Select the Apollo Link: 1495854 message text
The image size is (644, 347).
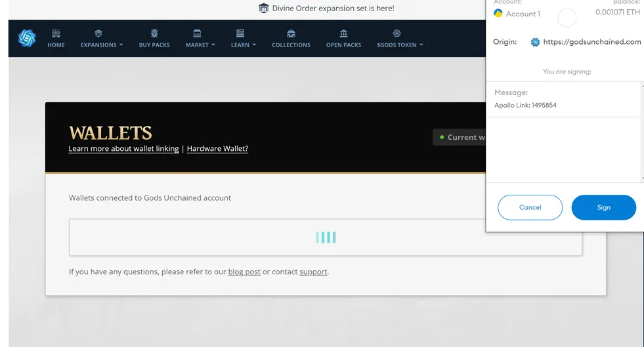[x=525, y=105]
